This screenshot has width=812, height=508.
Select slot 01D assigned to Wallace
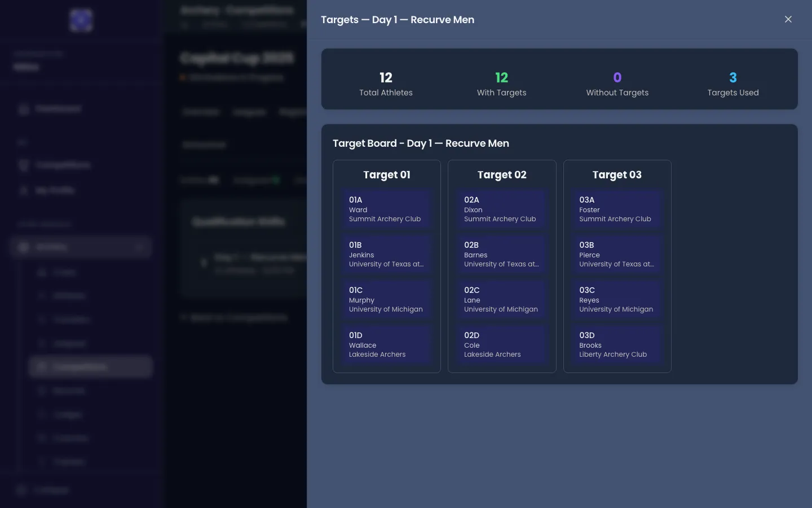tap(387, 344)
